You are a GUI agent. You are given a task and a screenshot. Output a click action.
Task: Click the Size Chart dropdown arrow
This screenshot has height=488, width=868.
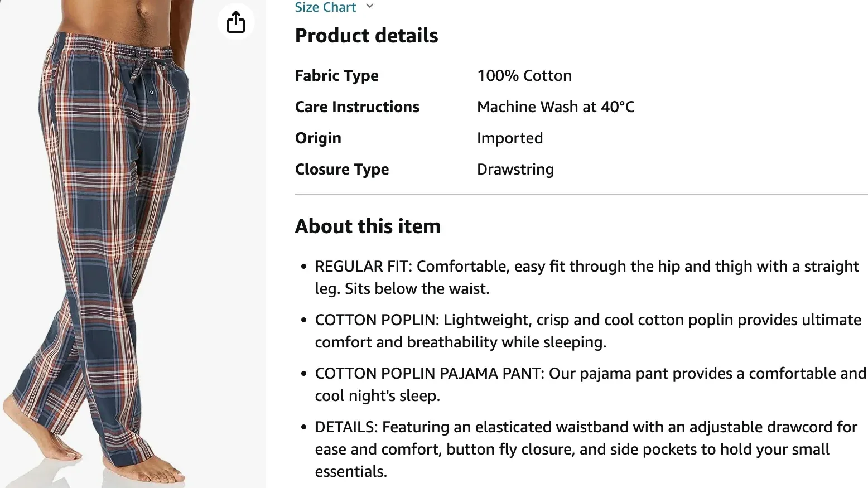369,5
